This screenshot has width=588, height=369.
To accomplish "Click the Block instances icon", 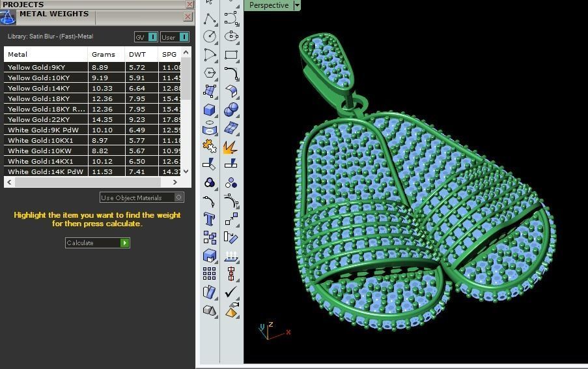I will click(x=210, y=237).
